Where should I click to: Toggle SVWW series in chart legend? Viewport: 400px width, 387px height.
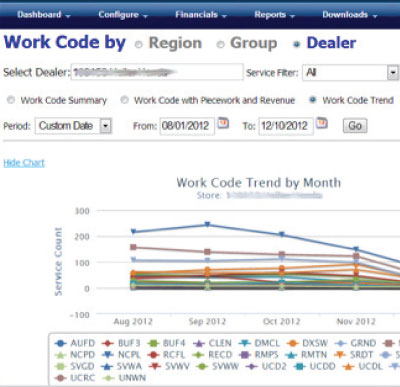(217, 366)
